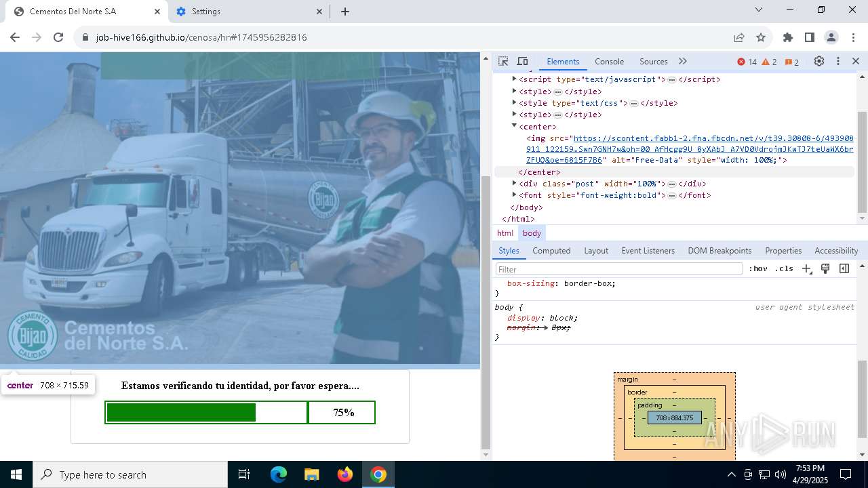Screen dimensions: 868x488
Task: Open the Layout tab
Action: [596, 250]
